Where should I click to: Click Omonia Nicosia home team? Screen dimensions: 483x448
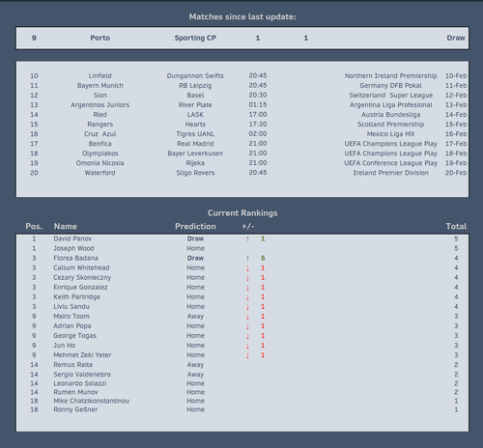[99, 163]
